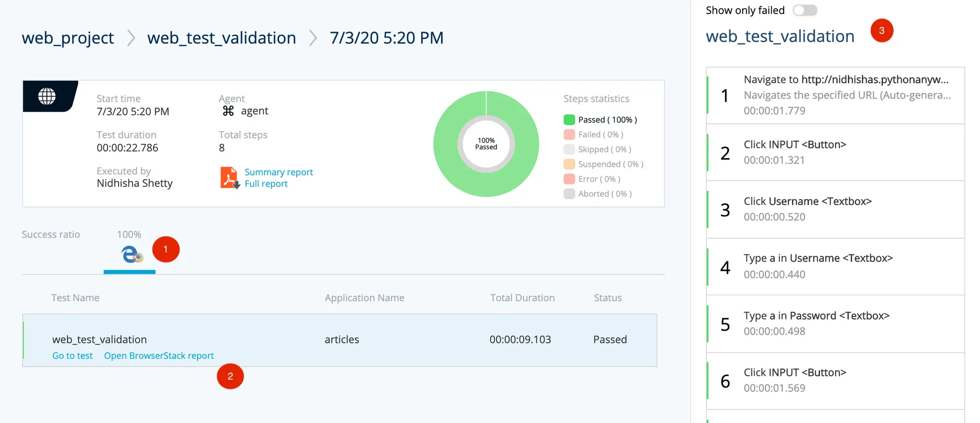Click the green Passed legend swatch
The width and height of the screenshot is (980, 423).
click(569, 120)
